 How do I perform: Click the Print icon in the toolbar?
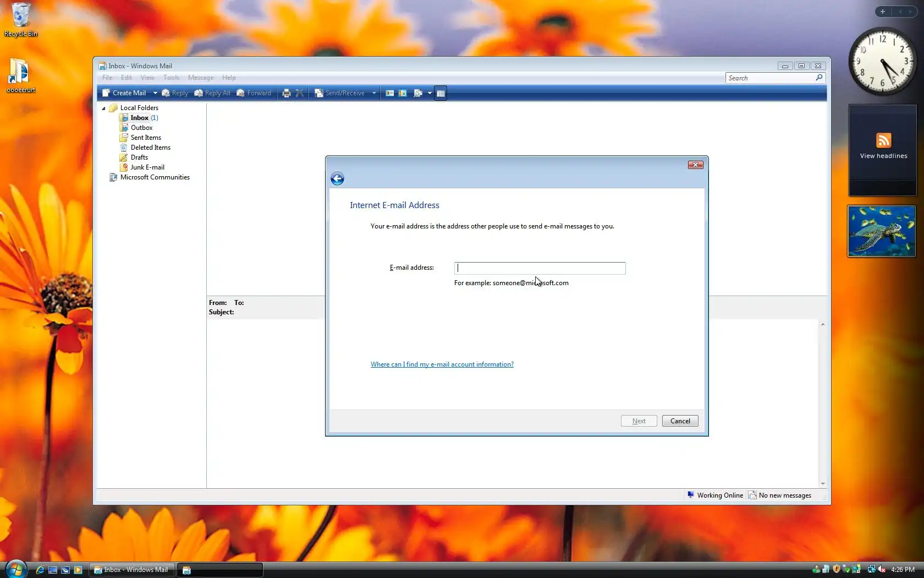pyautogui.click(x=286, y=93)
